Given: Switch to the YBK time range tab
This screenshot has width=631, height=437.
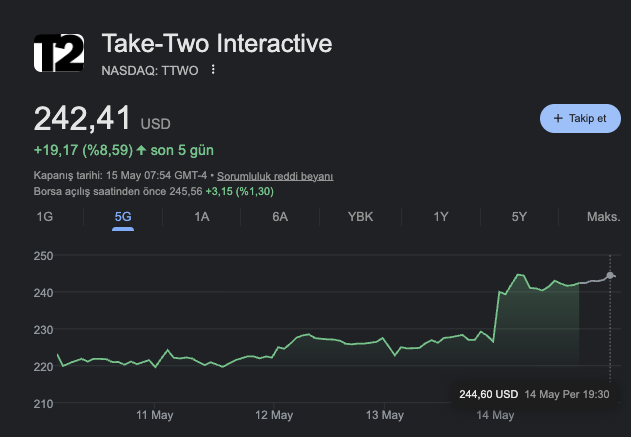Looking at the screenshot, I should coord(360,217).
